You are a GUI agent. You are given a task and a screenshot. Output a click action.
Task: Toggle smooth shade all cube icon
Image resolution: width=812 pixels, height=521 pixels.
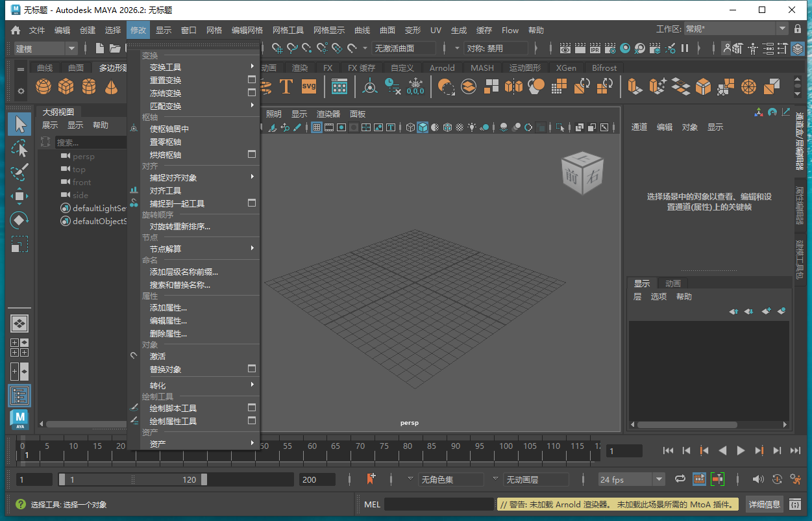coord(423,127)
